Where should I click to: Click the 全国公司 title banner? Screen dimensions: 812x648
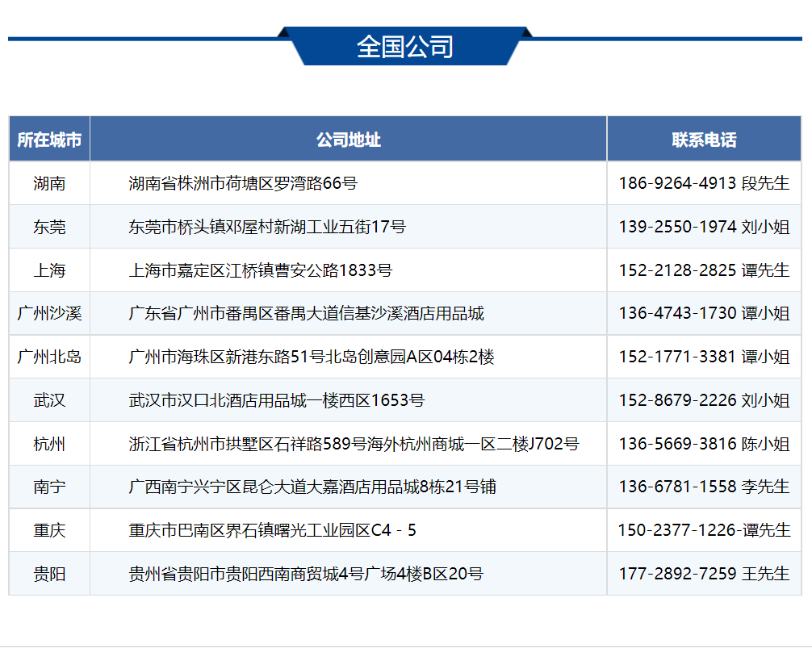pos(405,47)
